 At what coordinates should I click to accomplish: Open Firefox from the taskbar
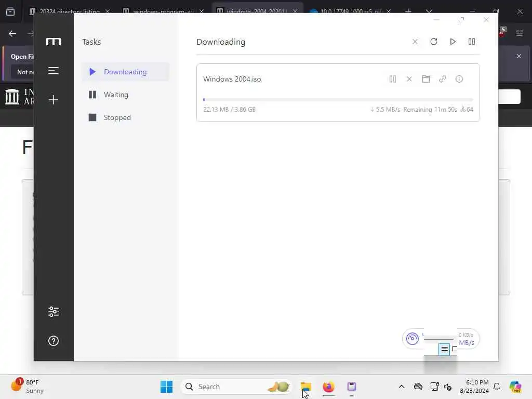[x=328, y=387]
